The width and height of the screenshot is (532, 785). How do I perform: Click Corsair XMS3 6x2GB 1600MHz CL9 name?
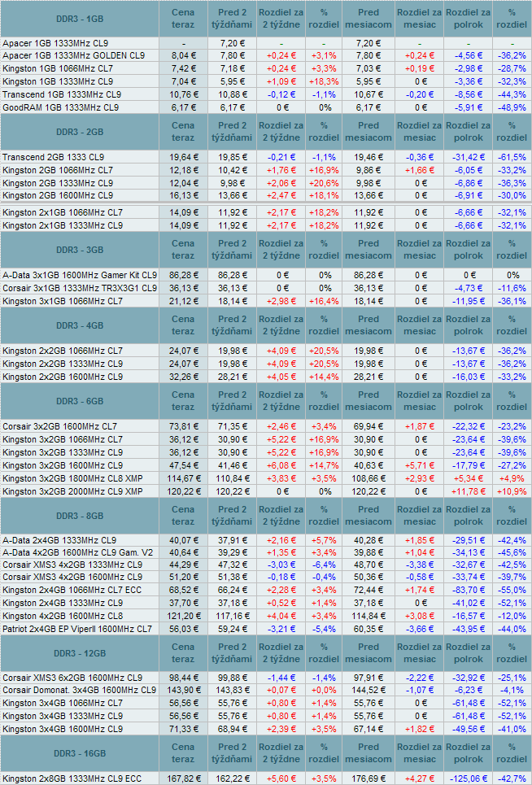(72, 678)
